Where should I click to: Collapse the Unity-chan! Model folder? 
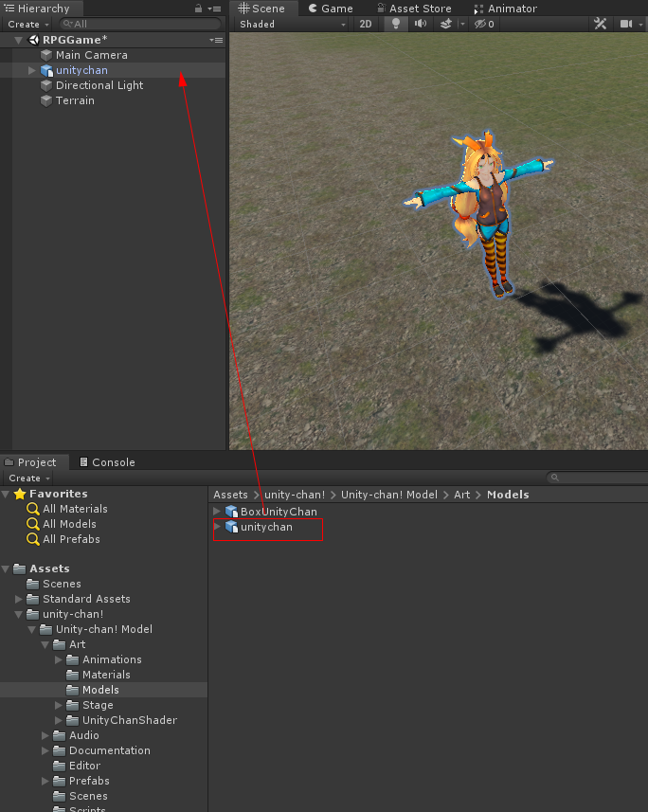(x=32, y=629)
